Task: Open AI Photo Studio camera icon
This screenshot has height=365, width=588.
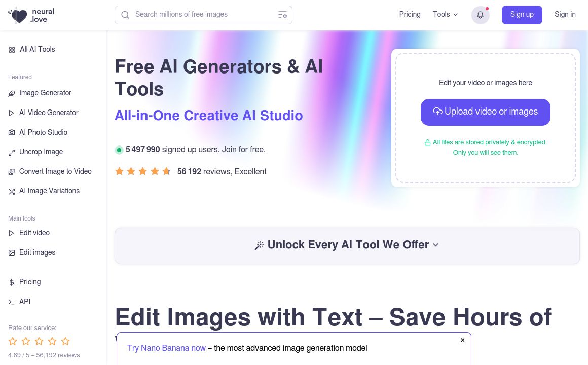Action: 12,132
